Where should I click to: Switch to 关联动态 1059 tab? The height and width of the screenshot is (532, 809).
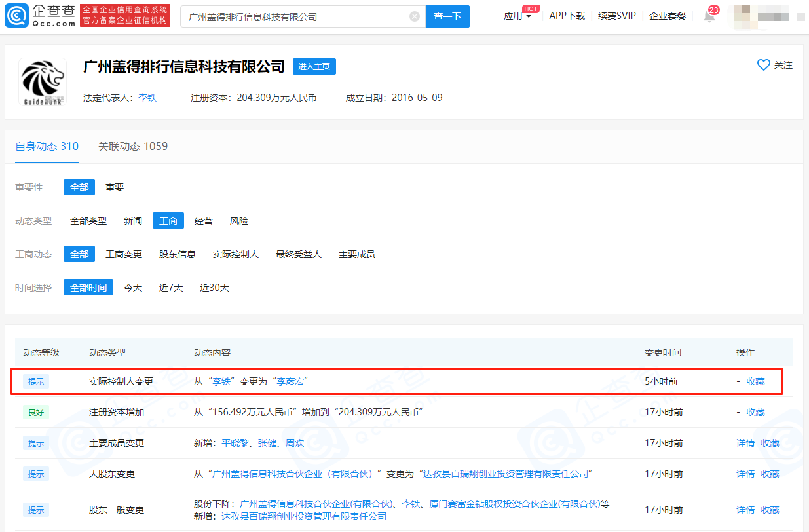pos(133,146)
